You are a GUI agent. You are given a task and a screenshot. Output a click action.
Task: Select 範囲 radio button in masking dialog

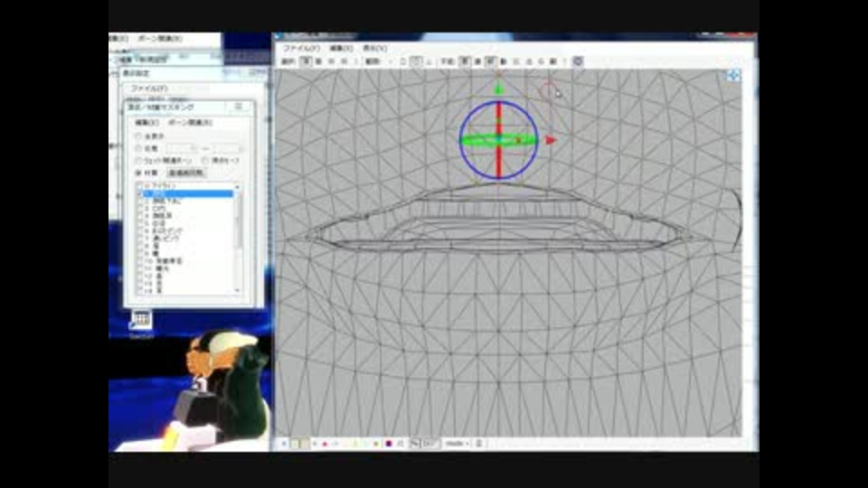(138, 148)
